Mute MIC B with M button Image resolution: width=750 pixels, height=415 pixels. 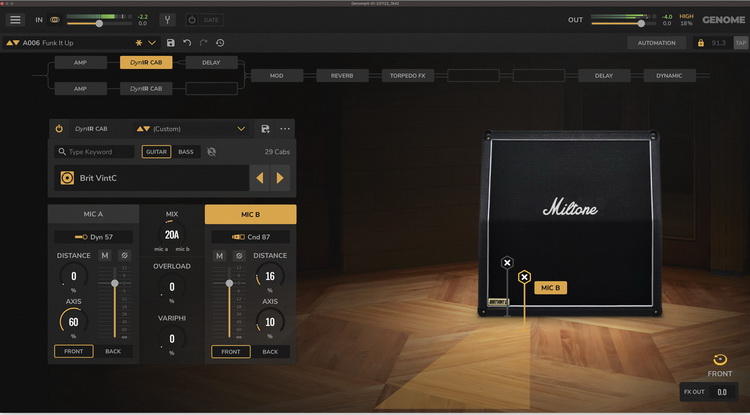pyautogui.click(x=219, y=256)
